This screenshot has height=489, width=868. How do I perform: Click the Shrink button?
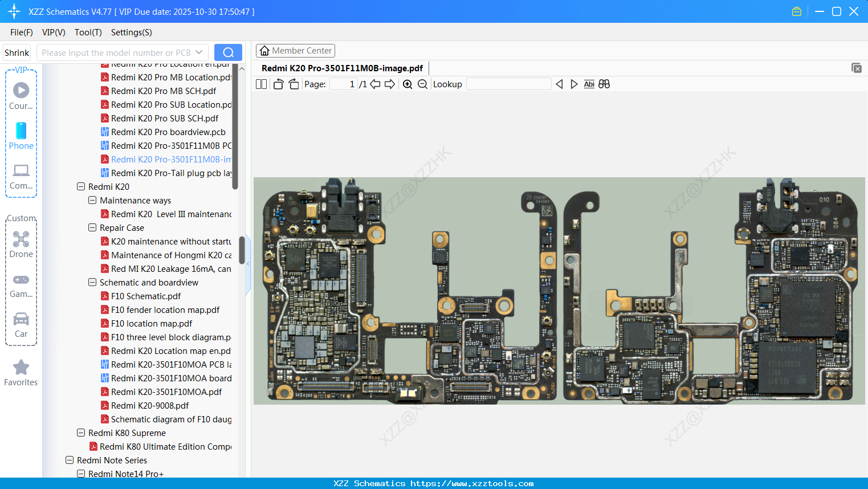click(17, 52)
